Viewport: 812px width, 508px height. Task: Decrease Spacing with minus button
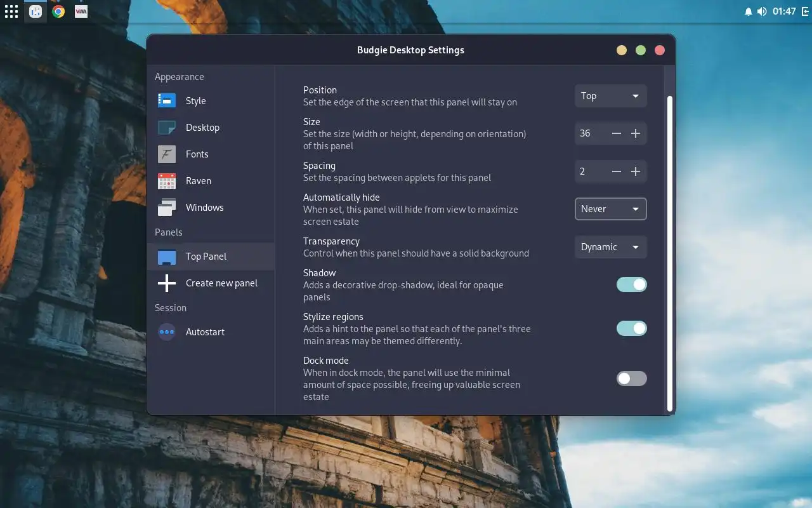tap(617, 171)
